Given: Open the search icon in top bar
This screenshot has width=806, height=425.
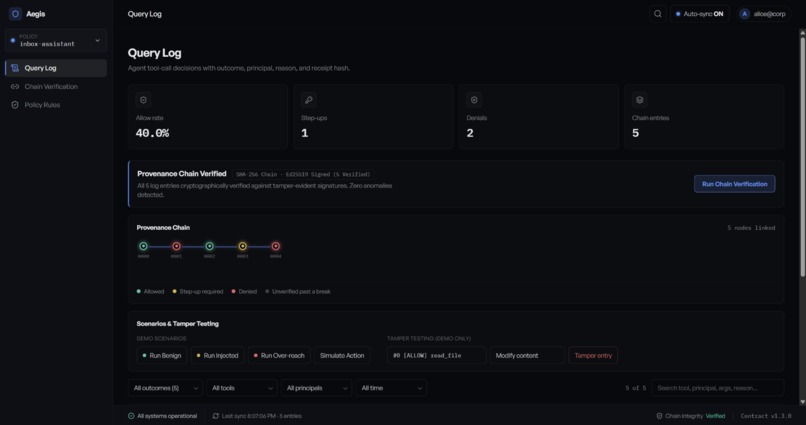Looking at the screenshot, I should coord(657,14).
